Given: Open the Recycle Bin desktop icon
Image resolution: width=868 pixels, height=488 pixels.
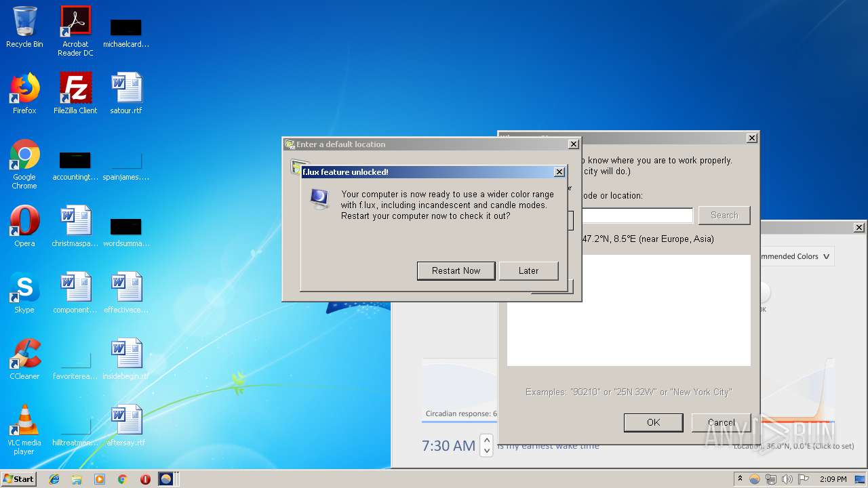Looking at the screenshot, I should click(24, 27).
